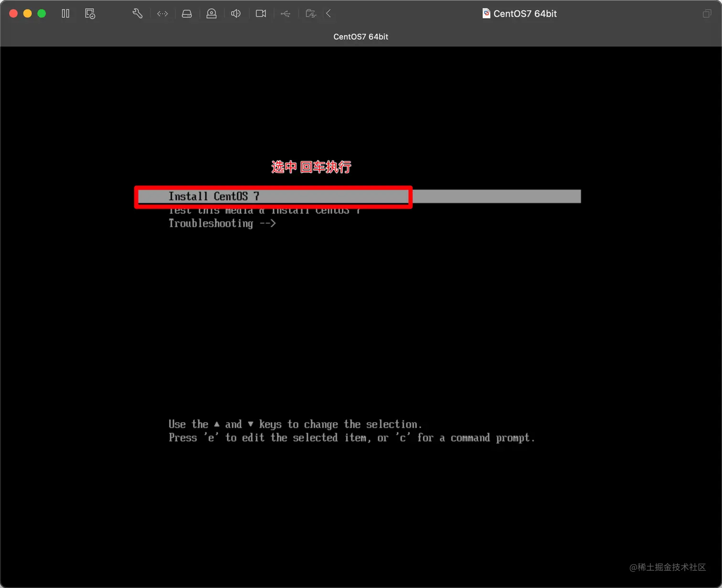Screen dimensions: 722x588
Task: Click the red close window button
Action: [13, 13]
